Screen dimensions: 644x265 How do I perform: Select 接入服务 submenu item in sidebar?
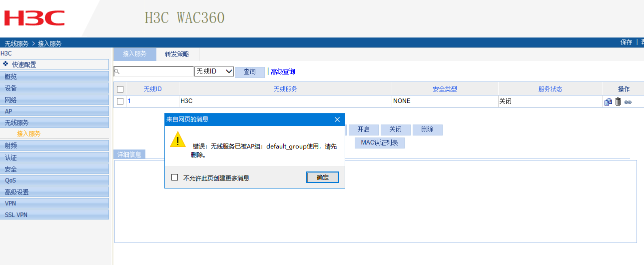(28, 133)
